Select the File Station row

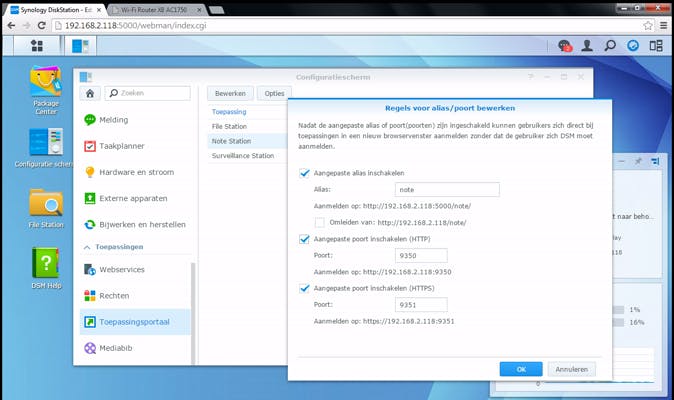pos(248,126)
